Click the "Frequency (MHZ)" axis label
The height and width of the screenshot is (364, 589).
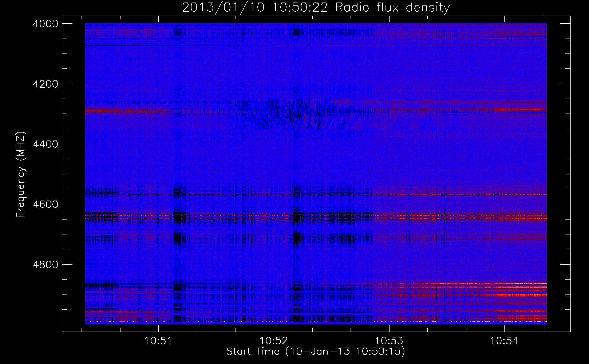(x=21, y=175)
